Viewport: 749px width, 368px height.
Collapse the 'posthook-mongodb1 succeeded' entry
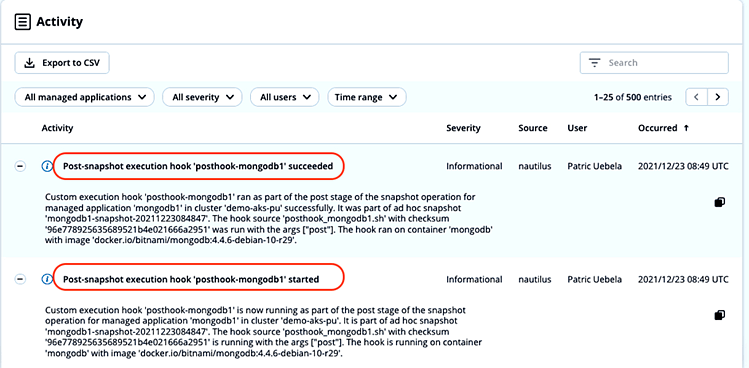click(20, 166)
